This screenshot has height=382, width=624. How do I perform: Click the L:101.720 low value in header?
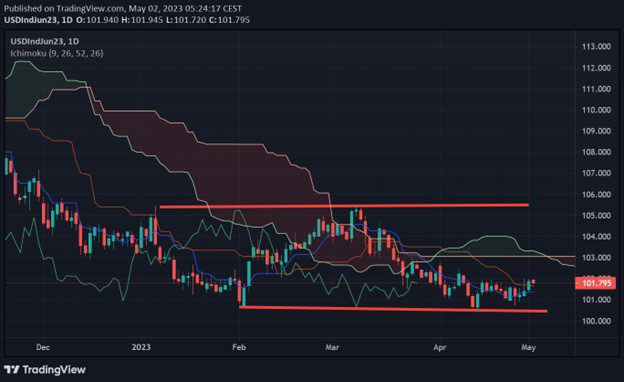coord(185,20)
